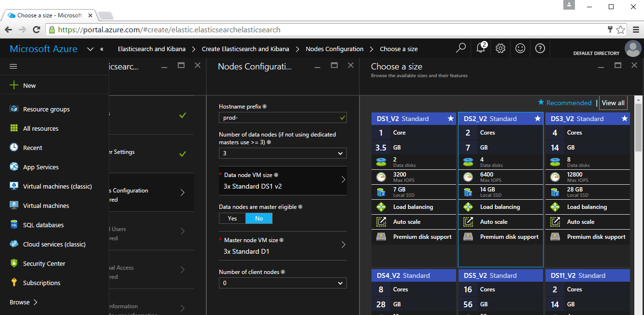Click the View all sizes button
Screen dimensions: 644x315
click(x=613, y=103)
